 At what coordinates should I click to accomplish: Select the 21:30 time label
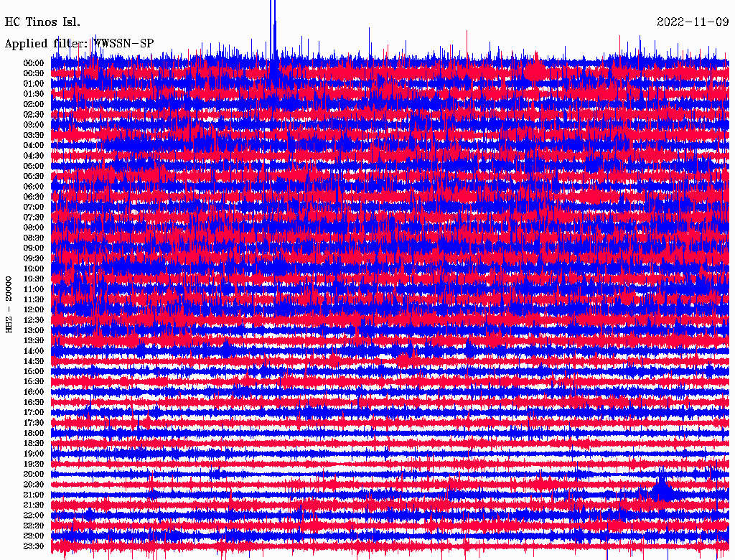coord(34,505)
